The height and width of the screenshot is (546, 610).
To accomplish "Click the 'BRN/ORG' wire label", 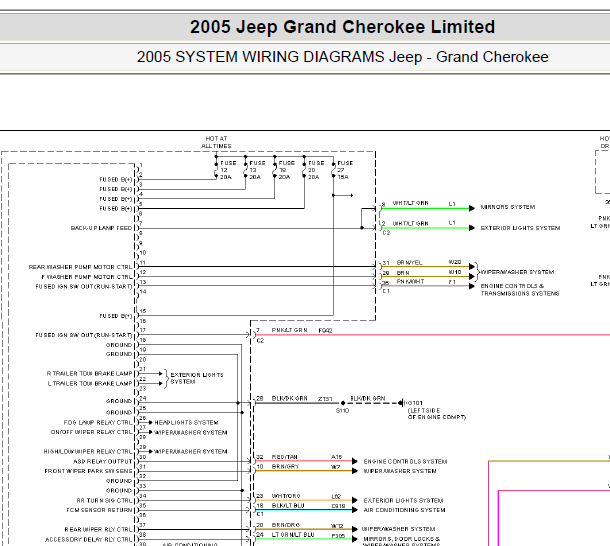I will tap(286, 525).
